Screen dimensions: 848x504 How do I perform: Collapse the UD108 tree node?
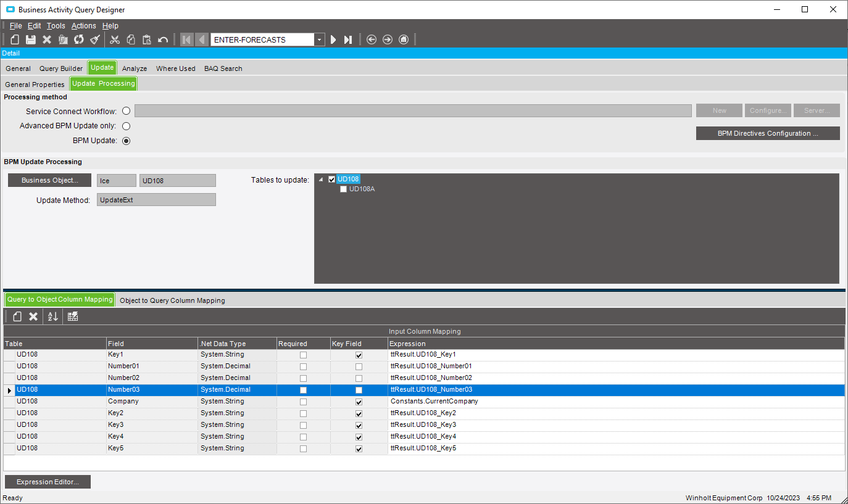(x=321, y=179)
